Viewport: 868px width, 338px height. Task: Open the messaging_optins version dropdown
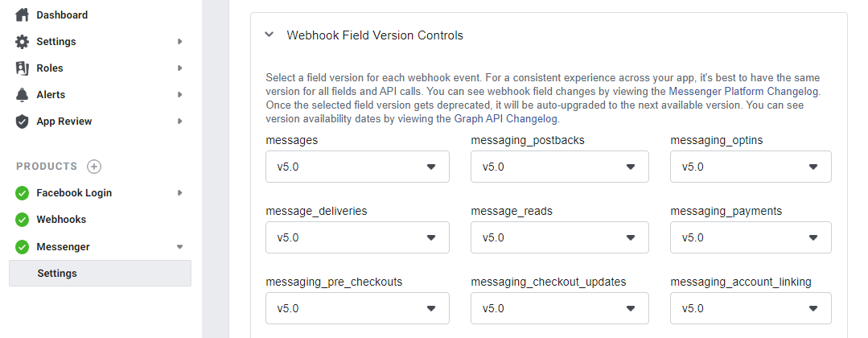[751, 167]
